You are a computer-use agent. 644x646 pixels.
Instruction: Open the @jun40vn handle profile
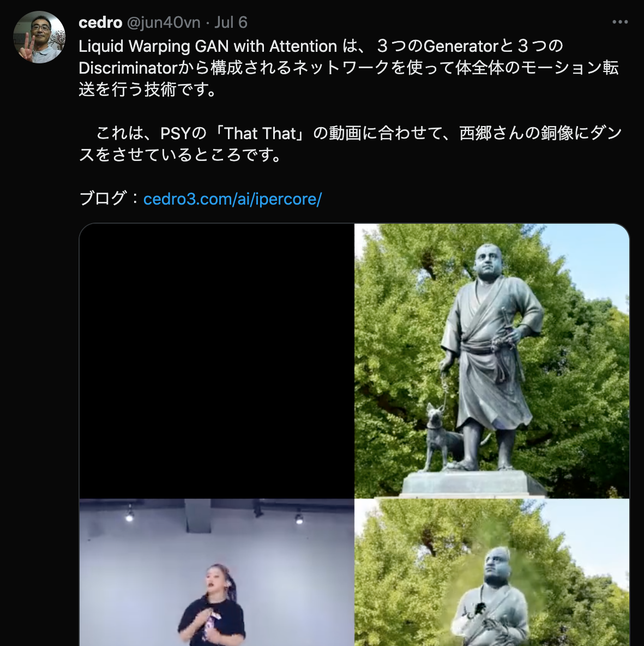[164, 22]
